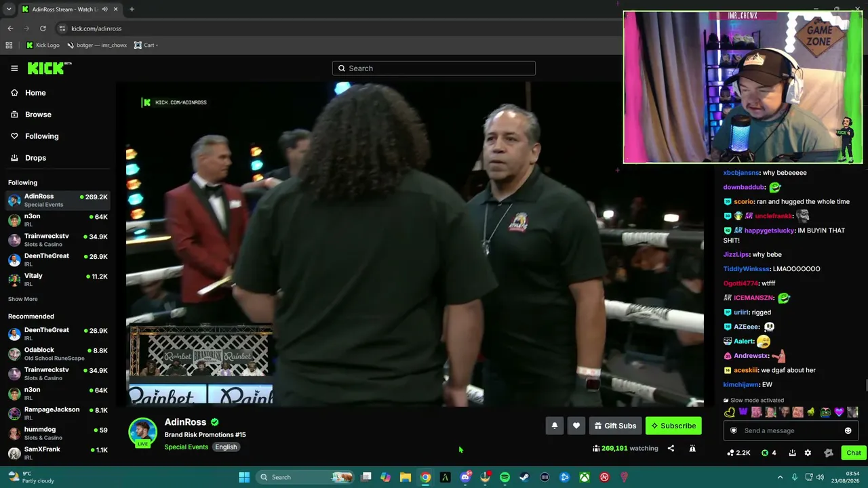The width and height of the screenshot is (868, 488).
Task: Open Vitaly channel in Following list
Action: [58, 279]
